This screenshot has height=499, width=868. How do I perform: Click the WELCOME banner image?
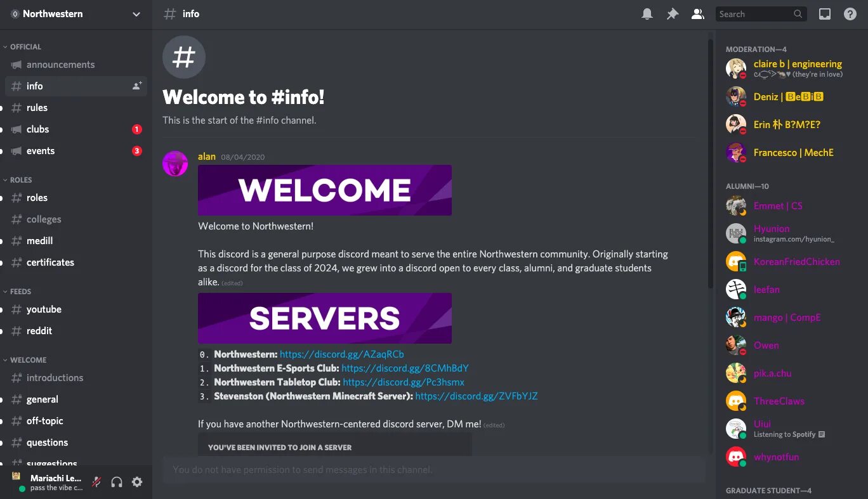tap(325, 190)
